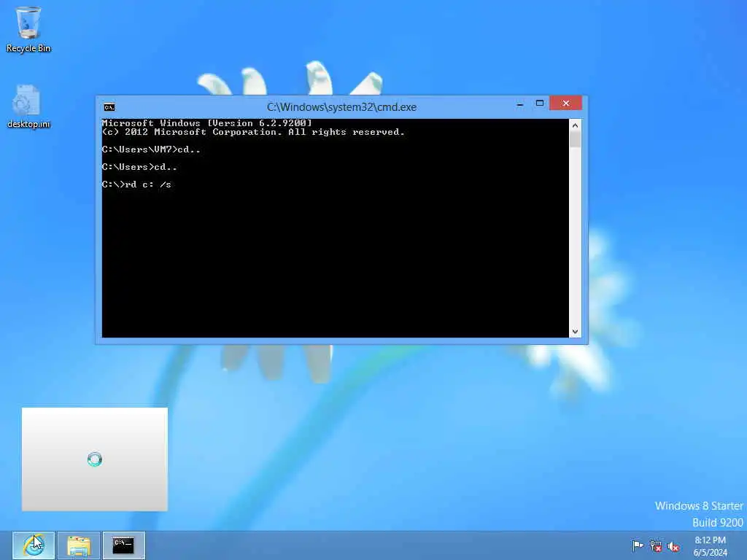Click the cmd scrollbar down arrow
The image size is (747, 560).
[575, 332]
